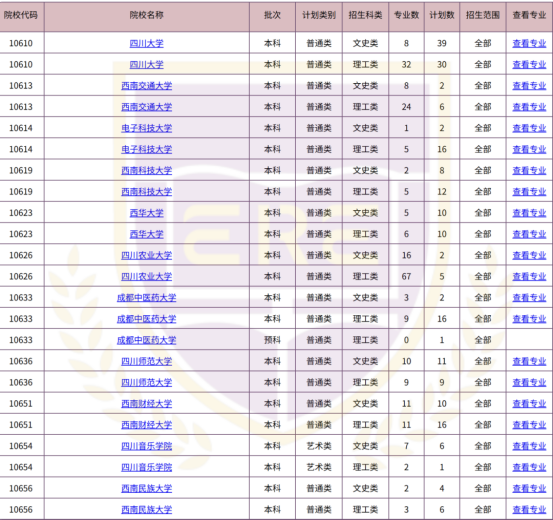View majors for 四川大学 理工类

[x=529, y=65]
